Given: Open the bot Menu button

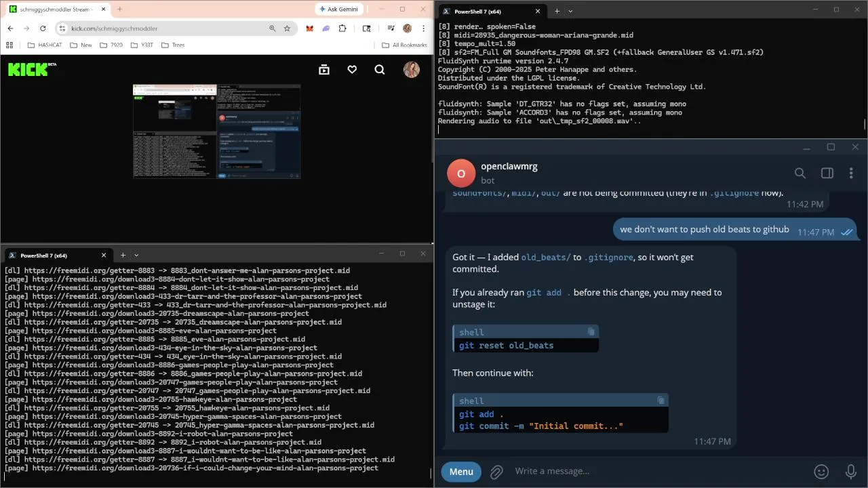Looking at the screenshot, I should pyautogui.click(x=461, y=472).
